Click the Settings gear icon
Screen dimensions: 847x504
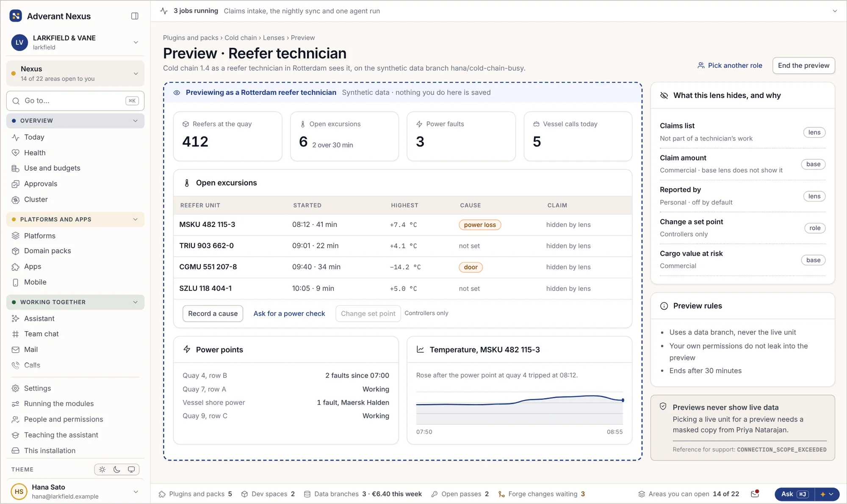[x=16, y=388]
